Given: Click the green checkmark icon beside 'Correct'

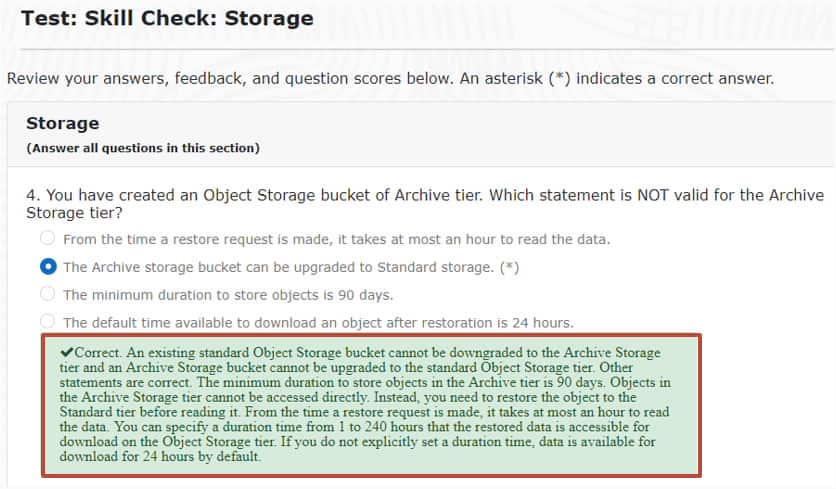Looking at the screenshot, I should click(x=66, y=353).
